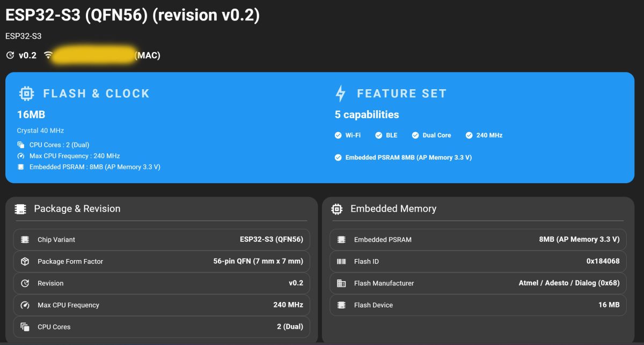
Task: Click the BLE capability checkmark
Action: (379, 135)
